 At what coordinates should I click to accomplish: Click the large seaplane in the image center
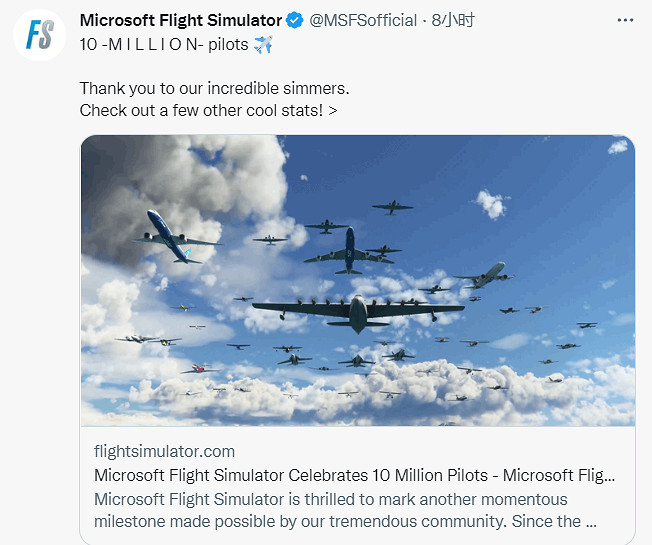pyautogui.click(x=357, y=310)
